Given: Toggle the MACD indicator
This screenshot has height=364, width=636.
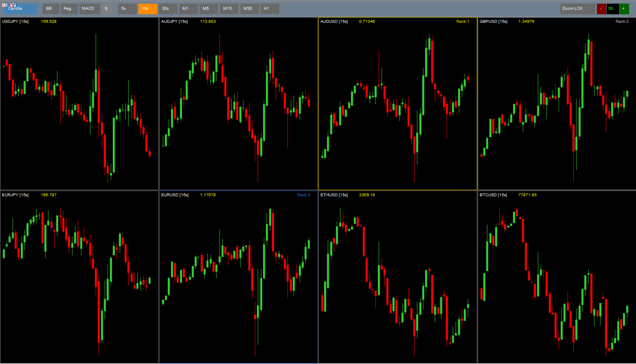Looking at the screenshot, I should tap(90, 9).
